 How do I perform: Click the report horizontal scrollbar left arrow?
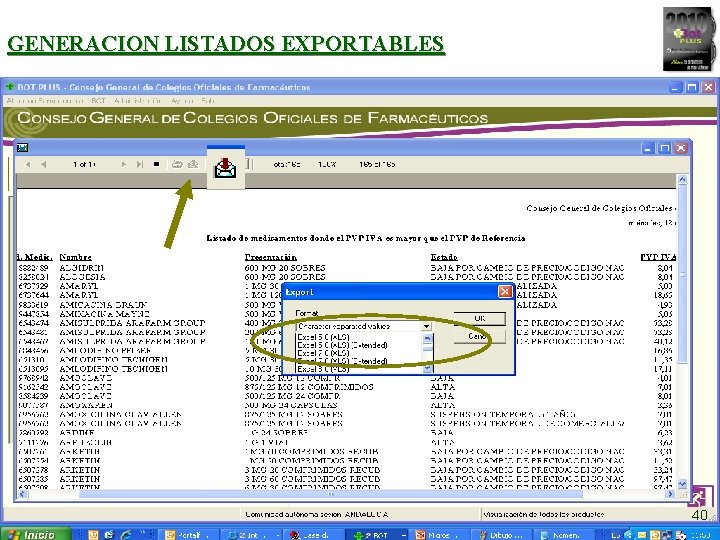(x=22, y=494)
